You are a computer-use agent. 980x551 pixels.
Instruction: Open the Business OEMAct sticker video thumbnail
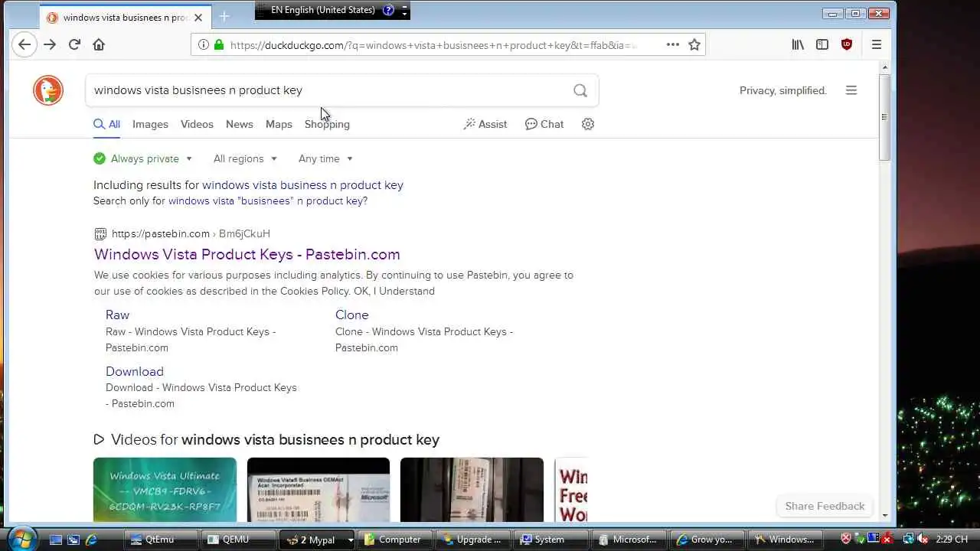[x=318, y=490]
